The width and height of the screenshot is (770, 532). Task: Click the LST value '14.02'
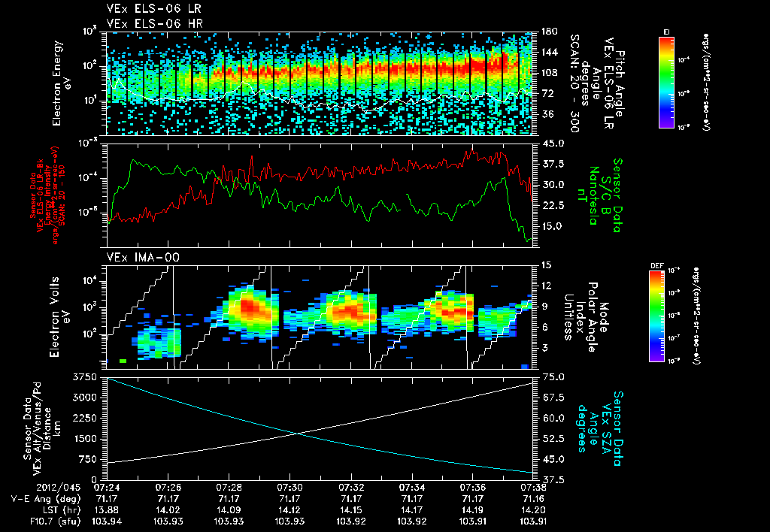coord(168,510)
